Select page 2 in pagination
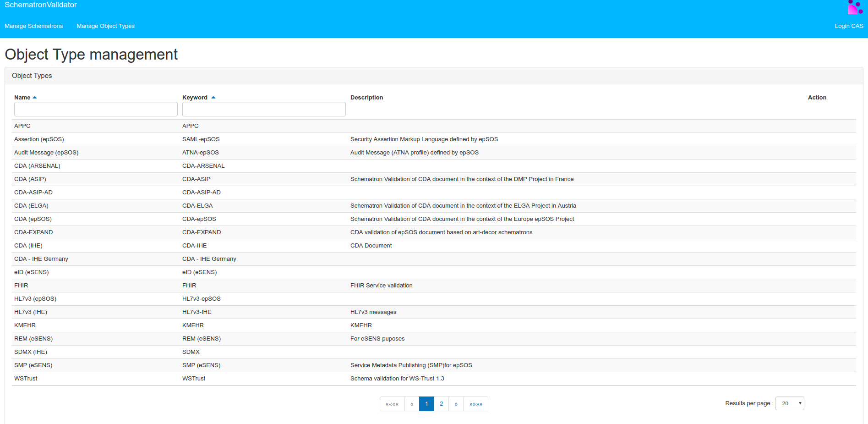Viewport: 868px width, 424px height. tap(441, 404)
